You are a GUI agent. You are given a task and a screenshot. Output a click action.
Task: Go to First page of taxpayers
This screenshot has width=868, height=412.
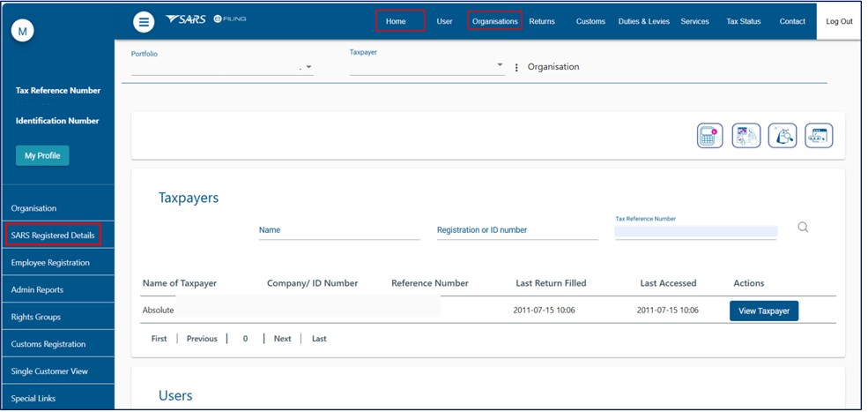(159, 339)
